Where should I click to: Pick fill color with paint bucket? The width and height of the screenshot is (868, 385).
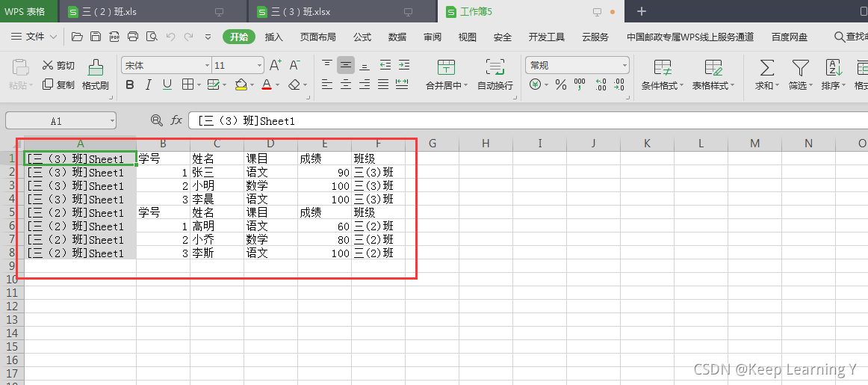241,84
